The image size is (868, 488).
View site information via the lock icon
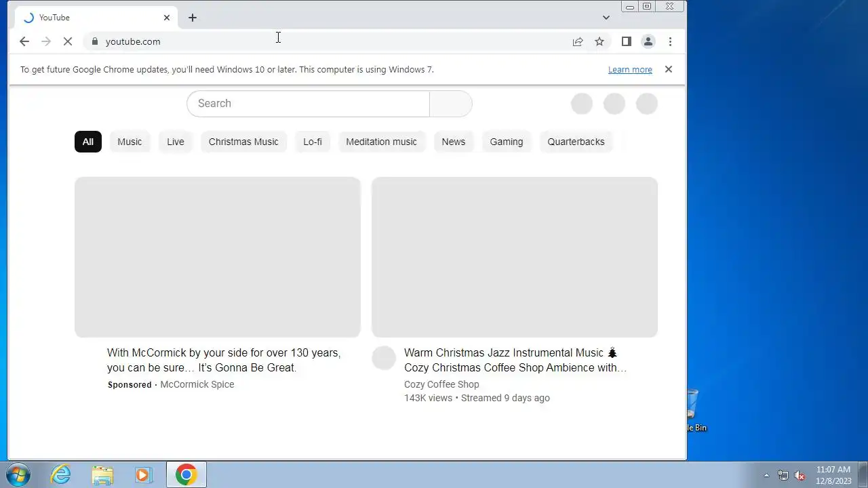pos(95,41)
